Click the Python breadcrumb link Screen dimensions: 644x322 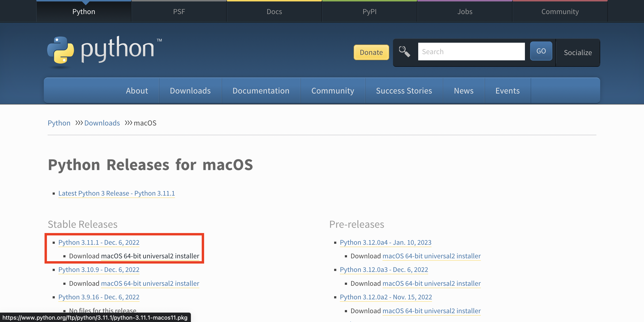(59, 123)
